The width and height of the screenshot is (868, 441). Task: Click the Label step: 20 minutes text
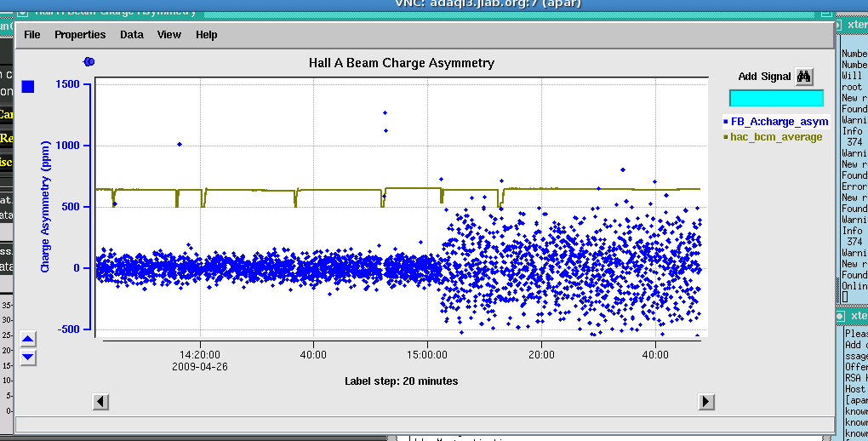click(x=402, y=381)
